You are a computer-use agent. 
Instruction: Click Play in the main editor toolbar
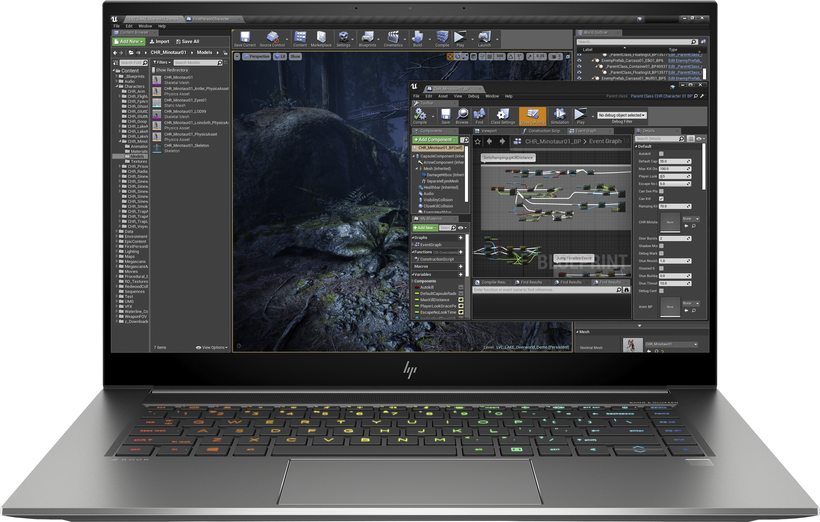tap(460, 38)
